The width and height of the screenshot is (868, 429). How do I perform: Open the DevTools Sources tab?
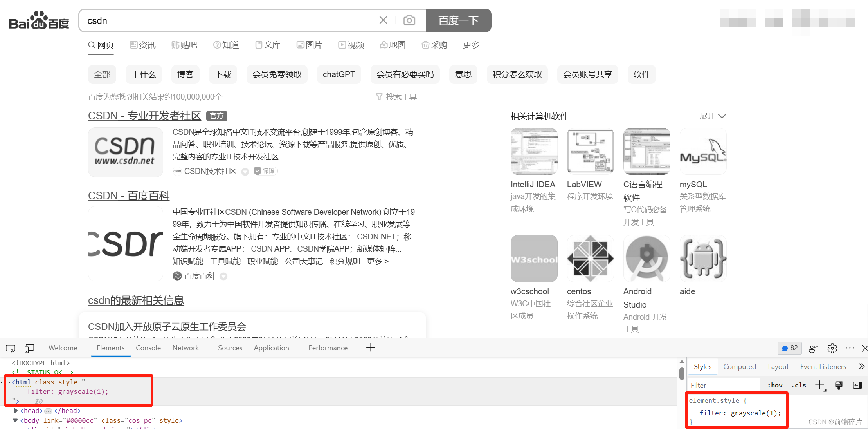point(230,348)
